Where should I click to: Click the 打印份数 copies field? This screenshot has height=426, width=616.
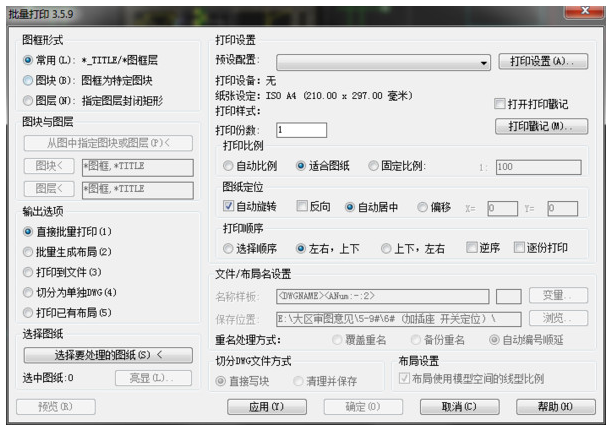click(x=302, y=130)
